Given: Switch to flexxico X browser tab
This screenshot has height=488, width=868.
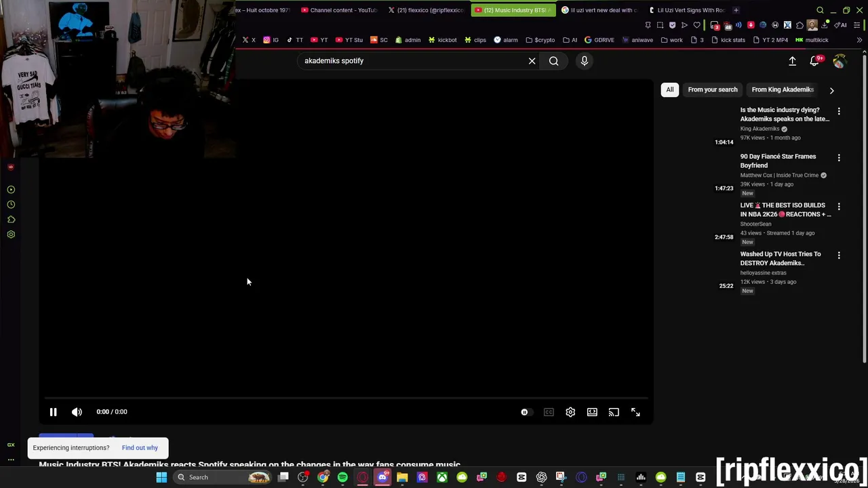Looking at the screenshot, I should (x=427, y=10).
